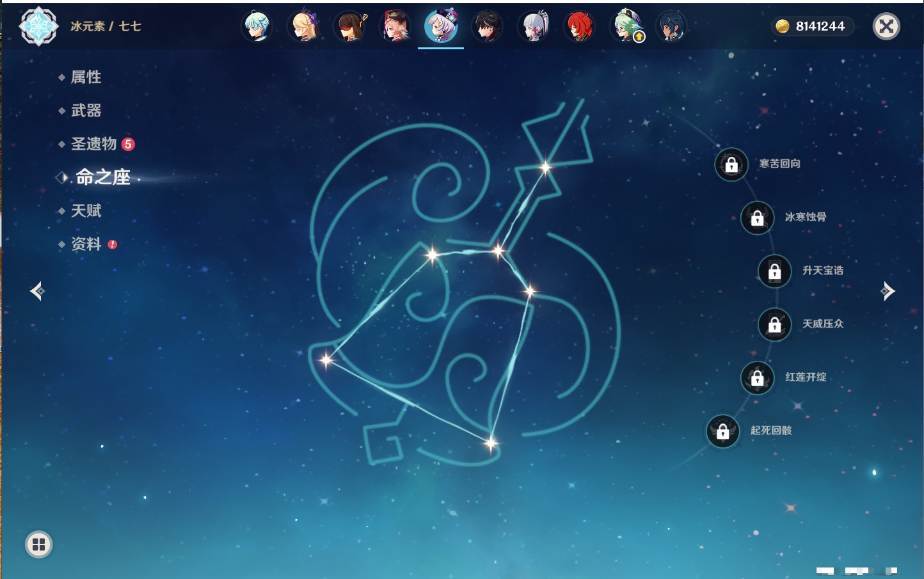The height and width of the screenshot is (579, 924).
Task: Open the 属性 attributes page
Action: (x=86, y=77)
